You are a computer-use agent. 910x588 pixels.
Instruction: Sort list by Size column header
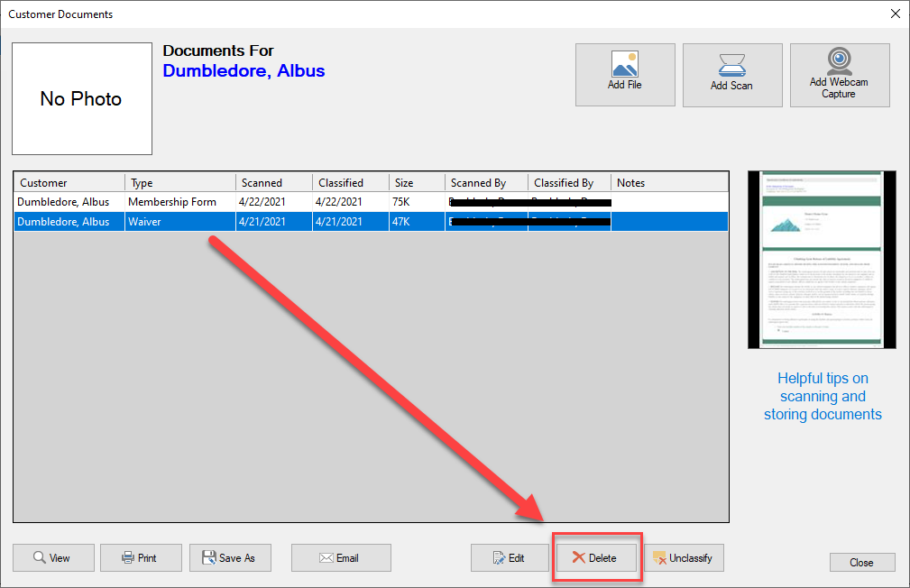coord(417,183)
